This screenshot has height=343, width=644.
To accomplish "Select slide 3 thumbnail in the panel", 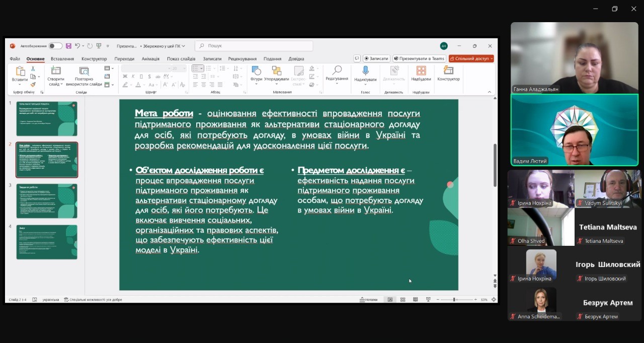I will click(x=47, y=200).
